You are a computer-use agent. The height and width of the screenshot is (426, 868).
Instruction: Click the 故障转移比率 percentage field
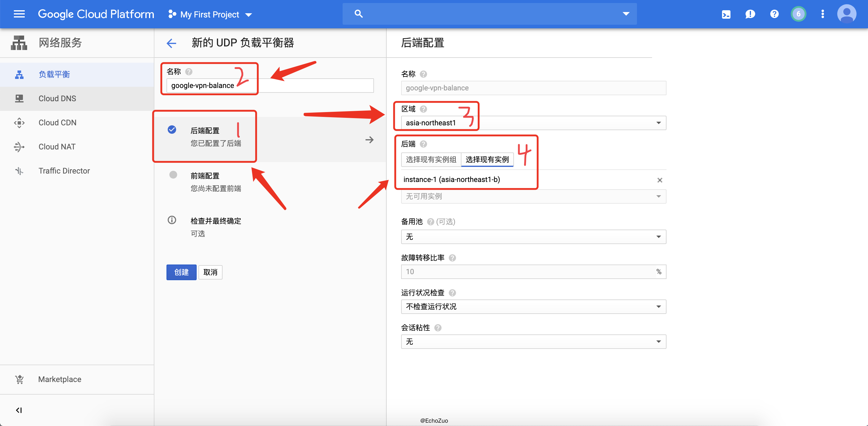(x=534, y=271)
